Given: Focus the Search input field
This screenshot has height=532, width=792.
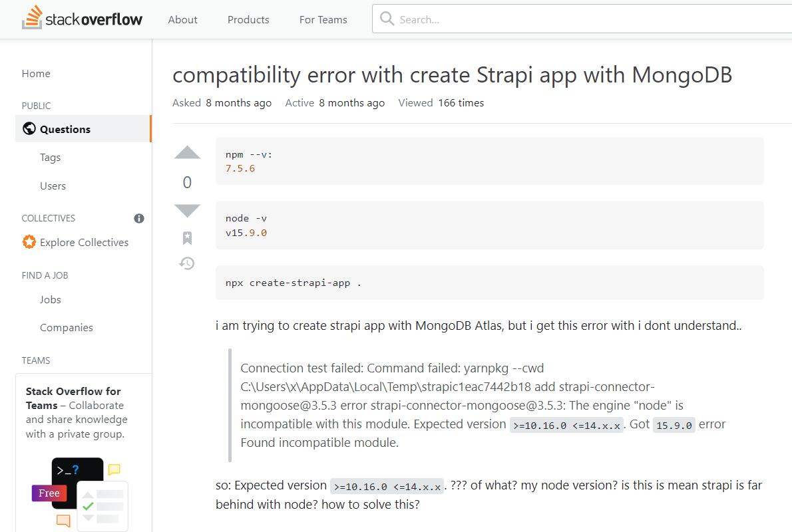Looking at the screenshot, I should [582, 19].
